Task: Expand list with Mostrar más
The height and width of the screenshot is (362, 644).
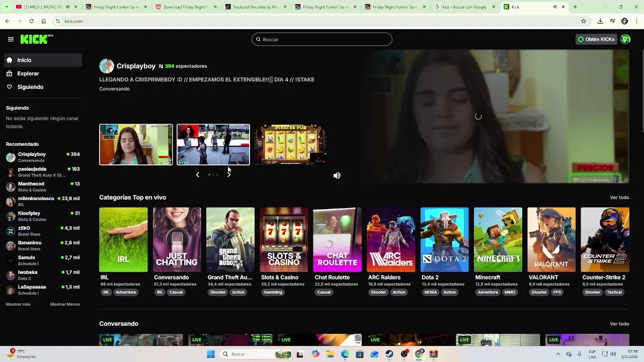Action: click(x=18, y=304)
